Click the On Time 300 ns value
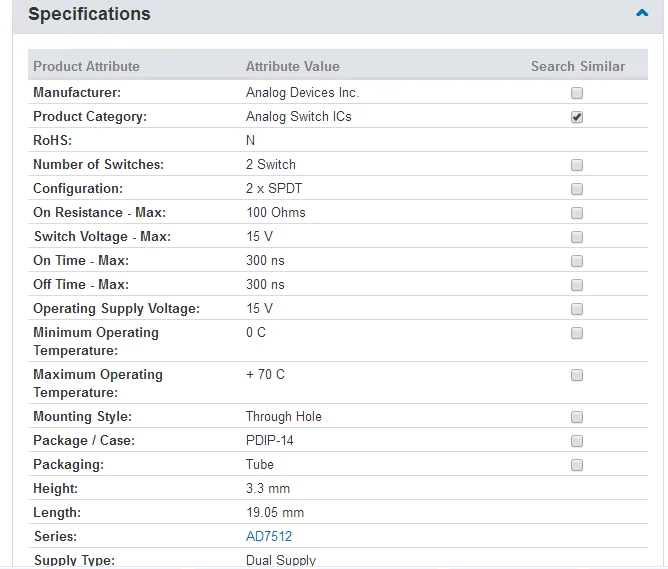The height and width of the screenshot is (569, 668). [265, 260]
